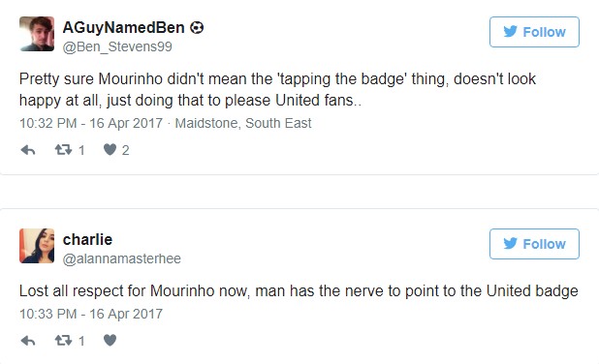Reply to charlie's tweet
The width and height of the screenshot is (599, 364).
click(28, 341)
